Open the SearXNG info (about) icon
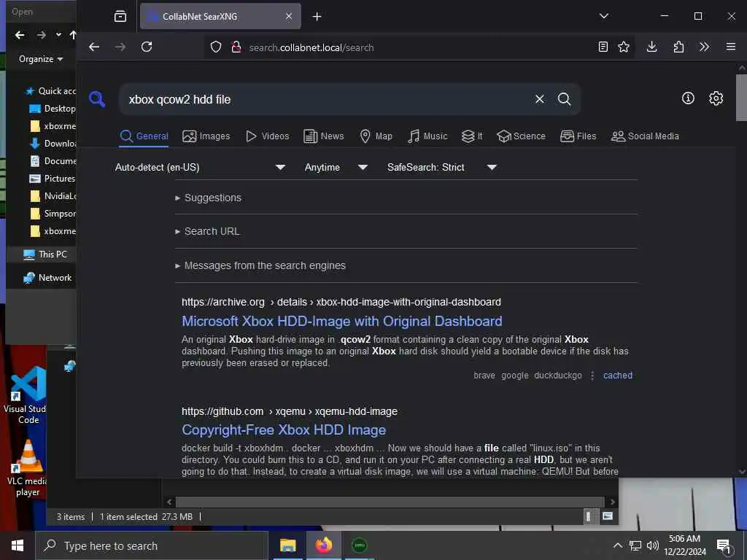 [x=688, y=98]
